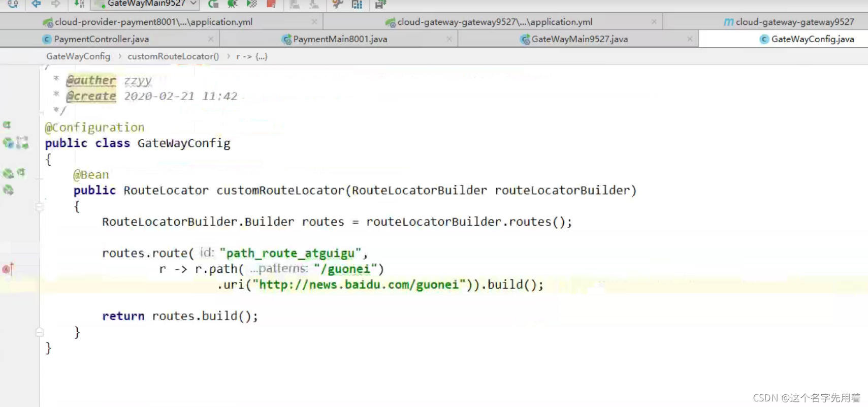Click the red Stop icon
Viewport: 868px width, 407px height.
click(271, 4)
